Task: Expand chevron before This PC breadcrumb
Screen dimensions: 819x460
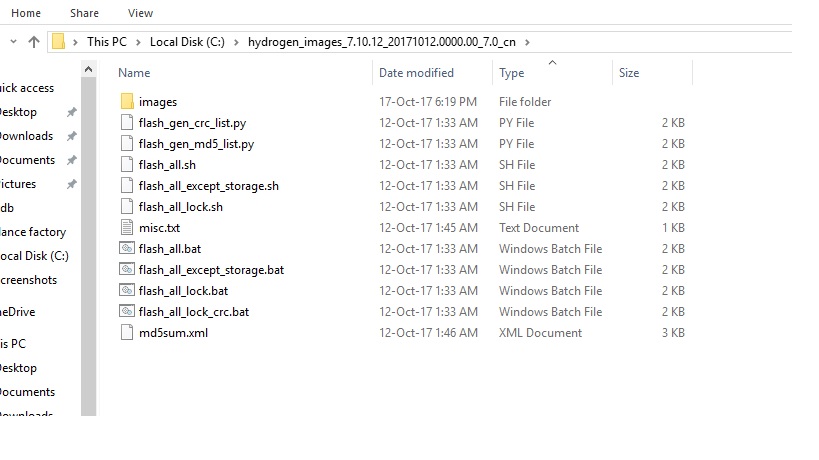Action: pos(76,42)
